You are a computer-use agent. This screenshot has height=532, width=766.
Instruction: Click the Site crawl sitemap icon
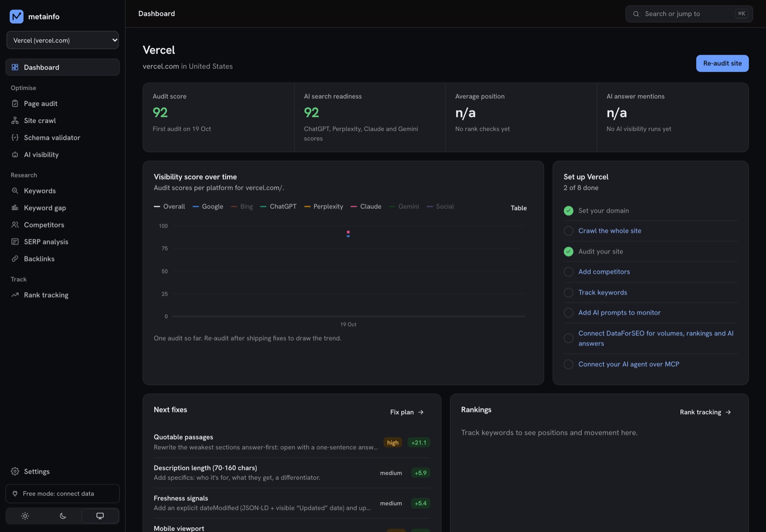pos(15,121)
